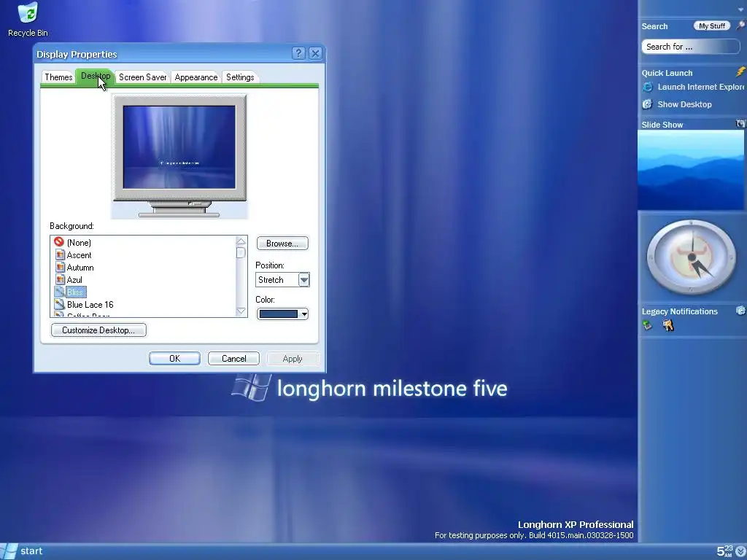Click the Legacy Notifications header icon
747x560 pixels.
point(741,311)
